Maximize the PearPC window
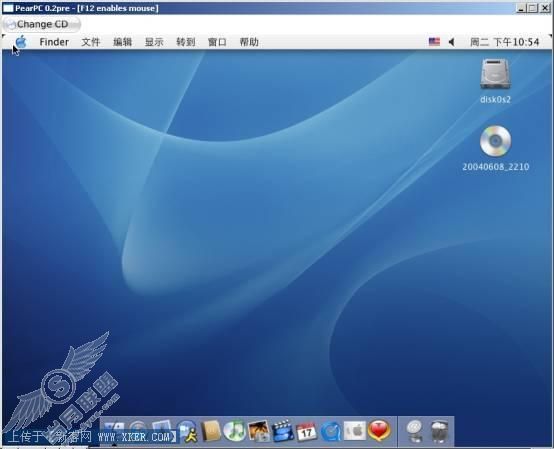554x449 pixels. [532, 8]
